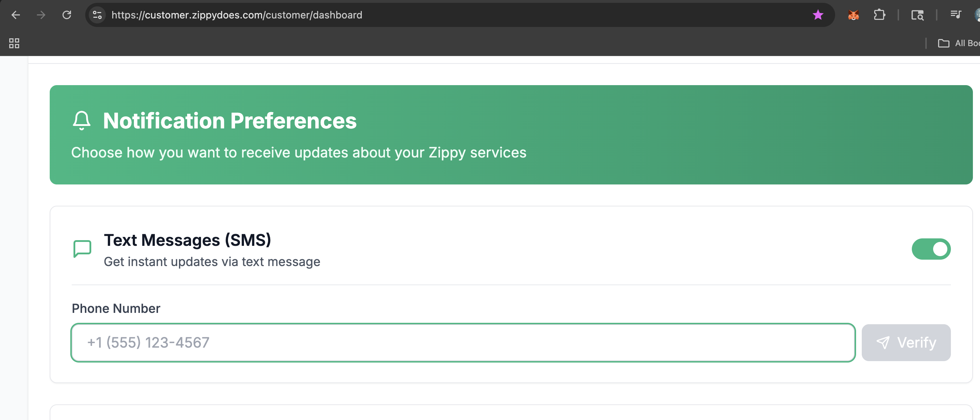
Task: Click the Get instant updates description text
Action: click(212, 261)
